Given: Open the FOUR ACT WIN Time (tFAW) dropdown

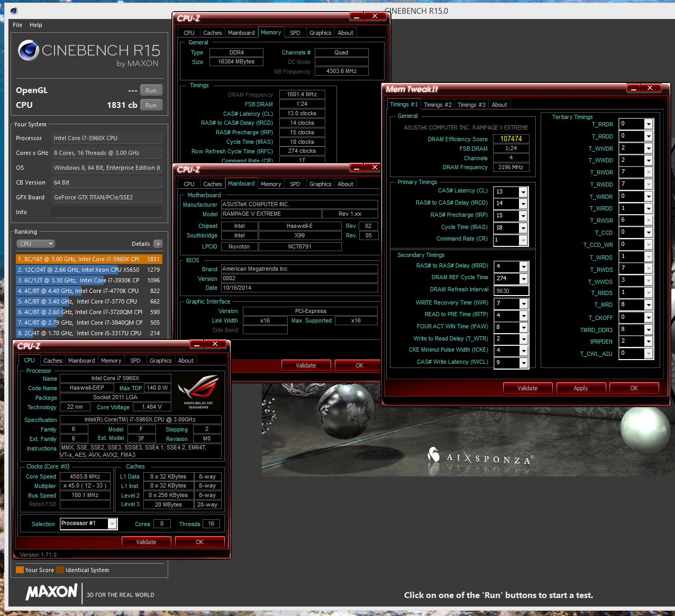Looking at the screenshot, I should pyautogui.click(x=523, y=327).
